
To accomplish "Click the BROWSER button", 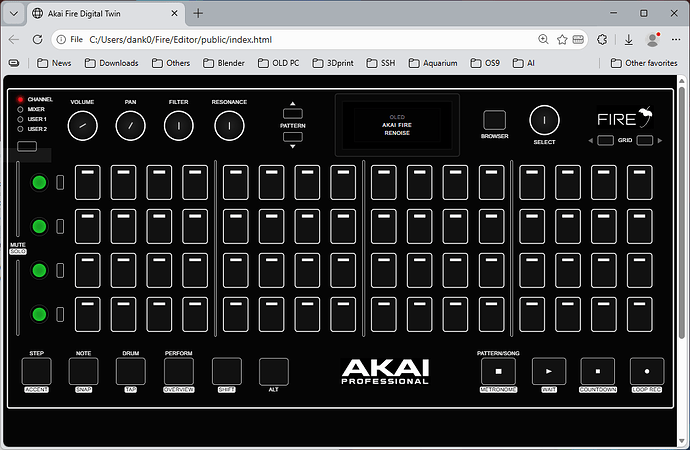I will pos(495,120).
